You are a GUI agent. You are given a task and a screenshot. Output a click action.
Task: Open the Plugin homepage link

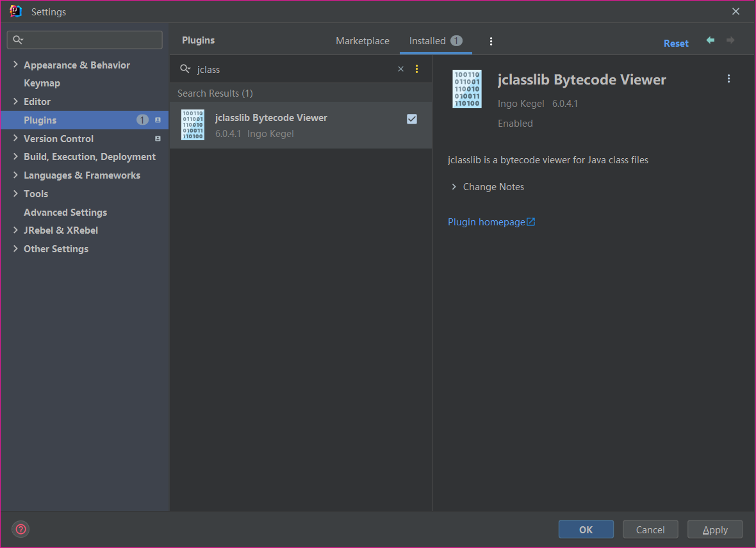[486, 222]
